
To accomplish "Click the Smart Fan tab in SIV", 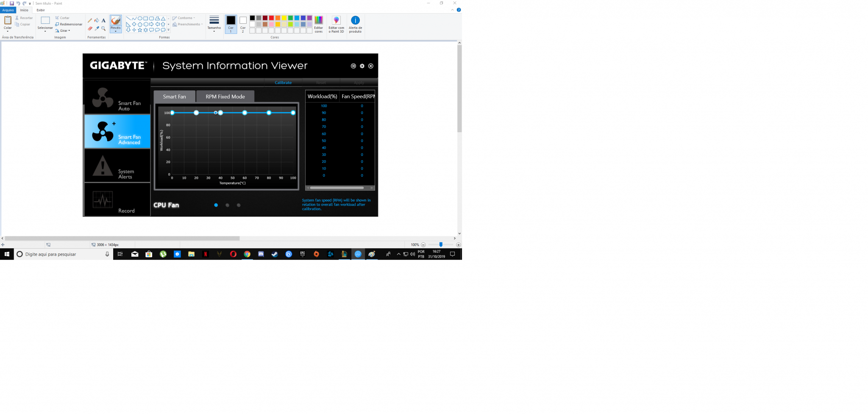I will pyautogui.click(x=174, y=97).
